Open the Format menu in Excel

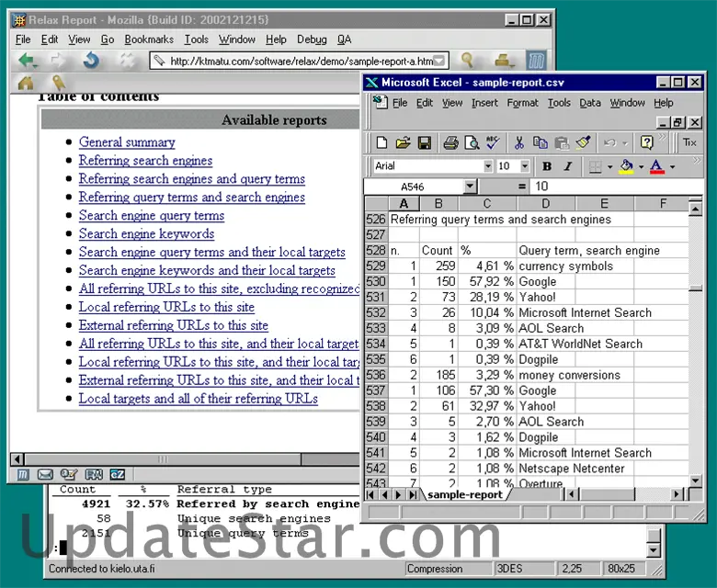coord(522,103)
